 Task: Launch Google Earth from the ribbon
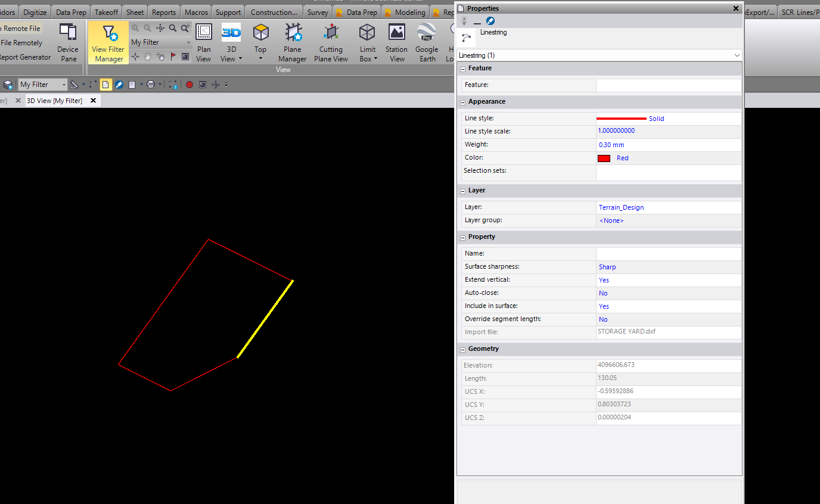(427, 43)
